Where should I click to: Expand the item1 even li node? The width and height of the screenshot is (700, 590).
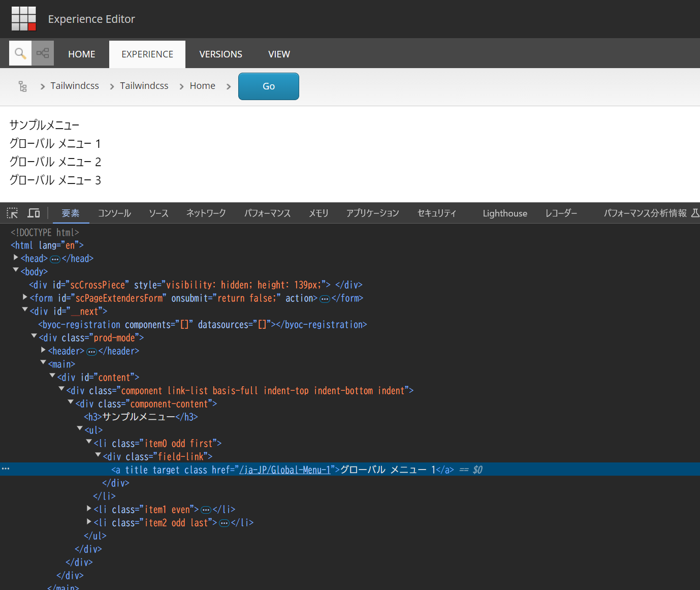tap(89, 509)
